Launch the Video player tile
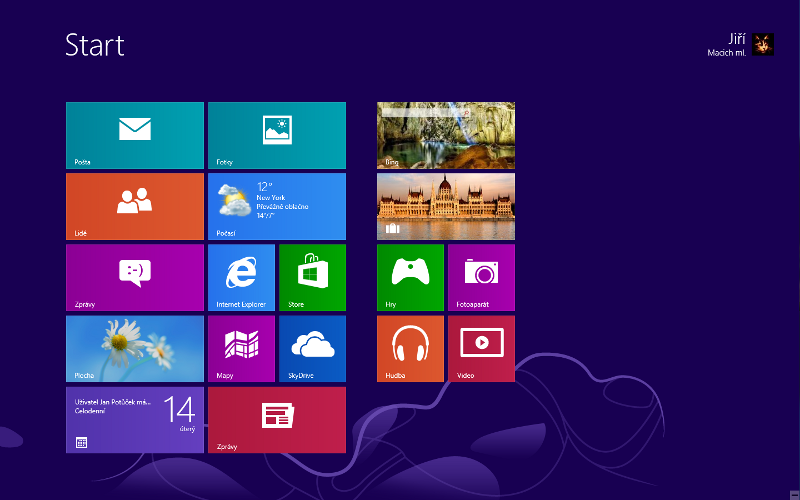The image size is (800, 500). (x=481, y=348)
